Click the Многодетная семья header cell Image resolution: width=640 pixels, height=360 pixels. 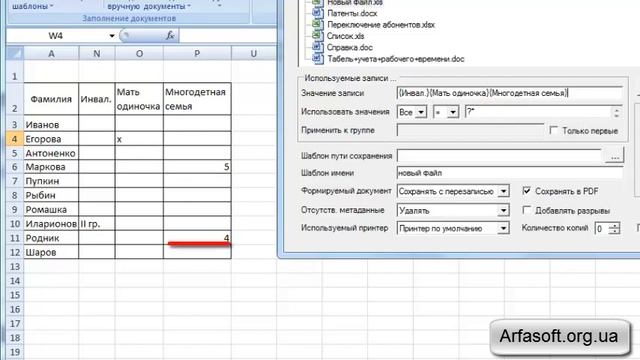[x=197, y=99]
